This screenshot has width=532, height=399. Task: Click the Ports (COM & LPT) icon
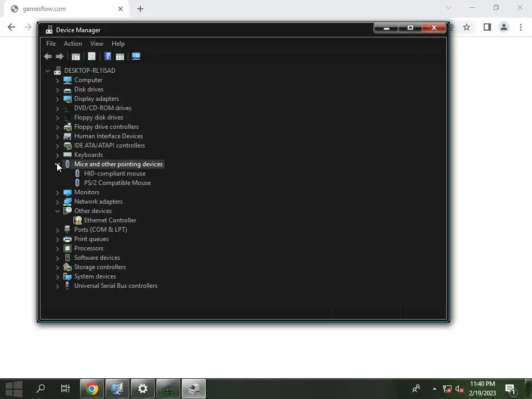[68, 230]
